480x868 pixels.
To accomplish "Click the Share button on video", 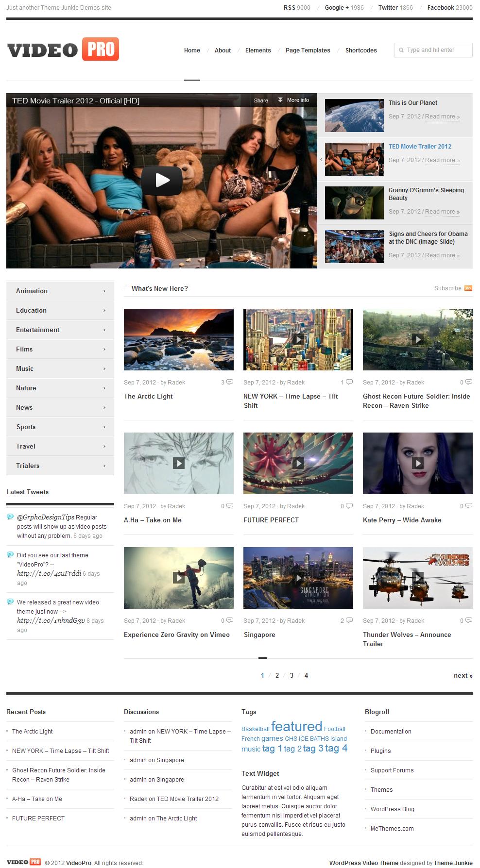I will coord(261,100).
